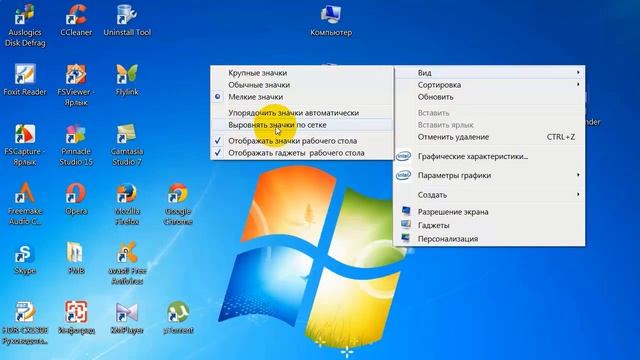Expand the Параметры графики submenu arrow
This screenshot has height=360, width=640.
[x=578, y=175]
